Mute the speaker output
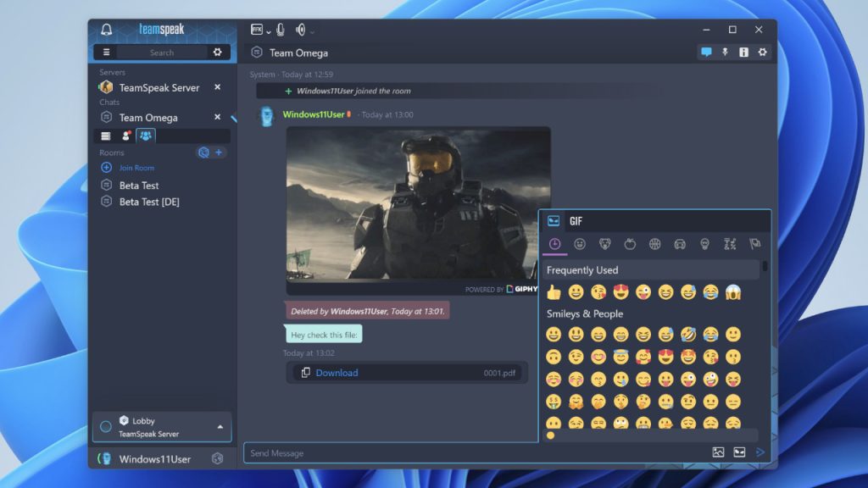Viewport: 868px width, 488px height. [x=300, y=29]
